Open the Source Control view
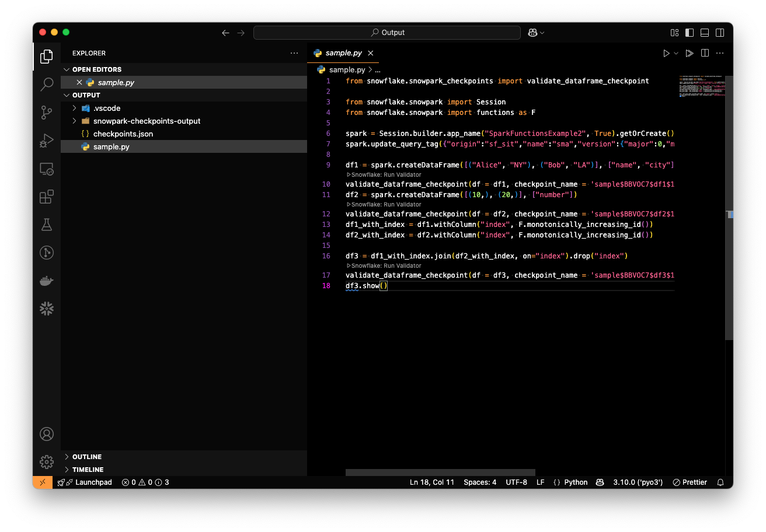 [x=47, y=113]
